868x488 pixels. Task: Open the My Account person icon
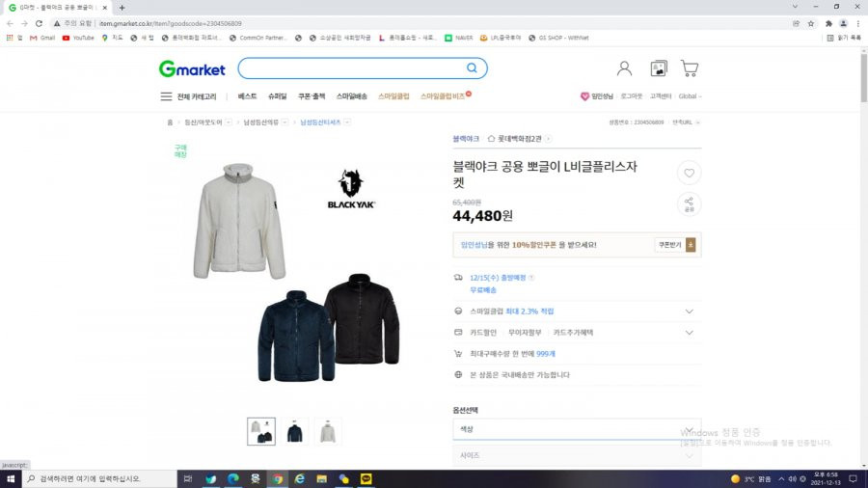point(624,68)
